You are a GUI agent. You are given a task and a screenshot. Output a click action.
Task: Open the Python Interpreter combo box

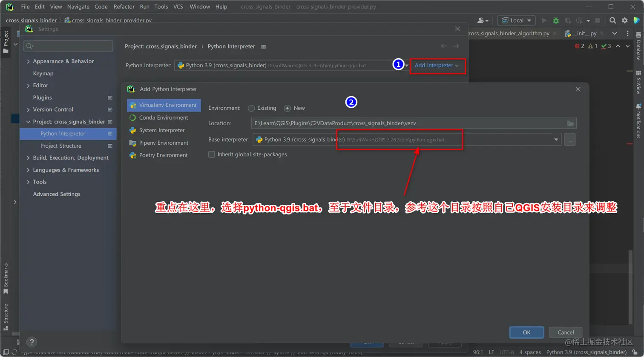292,66
